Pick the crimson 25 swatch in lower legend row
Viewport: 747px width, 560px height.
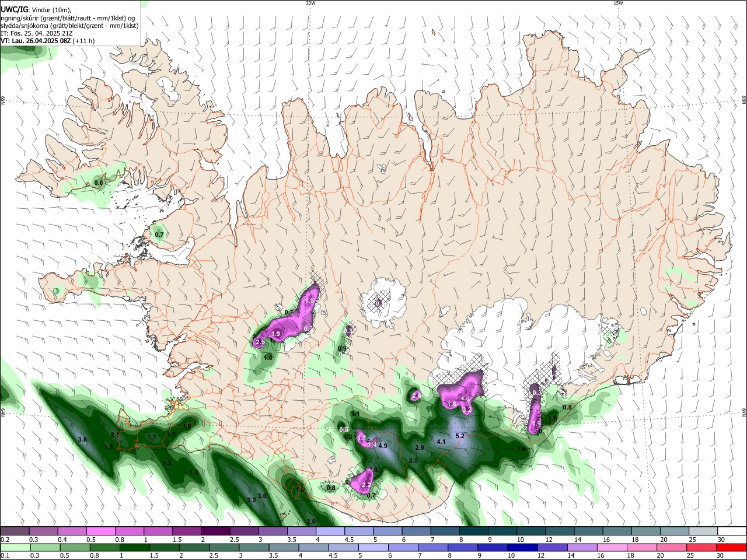[x=701, y=547]
